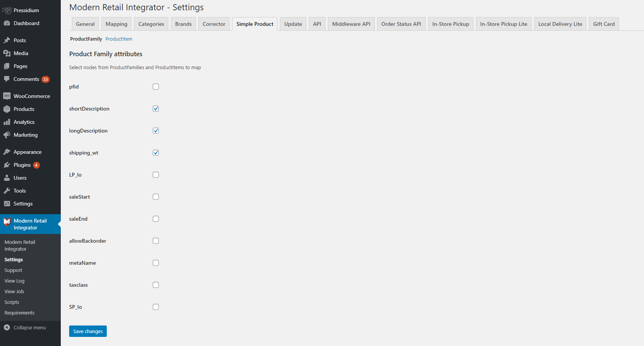Click the Comments speech bubble icon

click(x=7, y=79)
